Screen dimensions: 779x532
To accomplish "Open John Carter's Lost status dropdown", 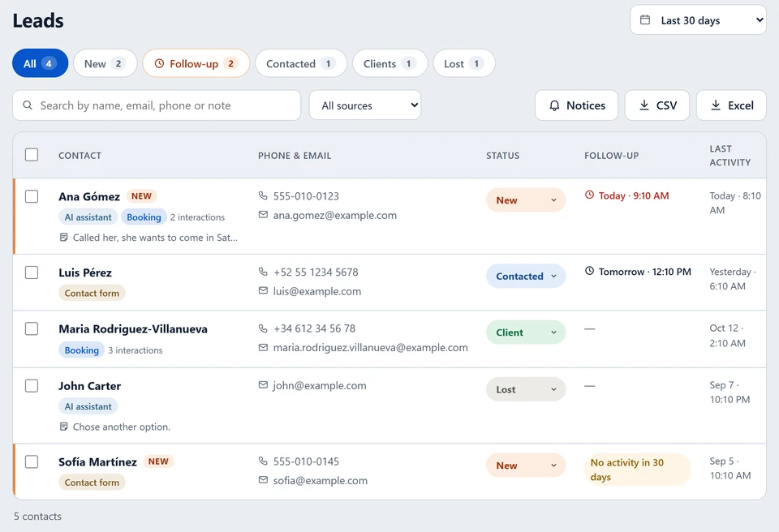I will click(x=526, y=389).
